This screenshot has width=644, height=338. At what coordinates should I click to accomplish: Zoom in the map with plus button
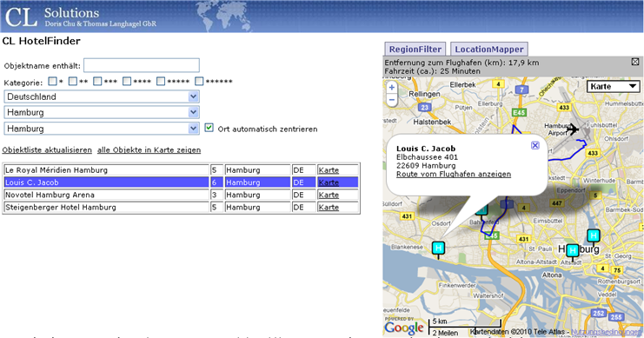(392, 87)
